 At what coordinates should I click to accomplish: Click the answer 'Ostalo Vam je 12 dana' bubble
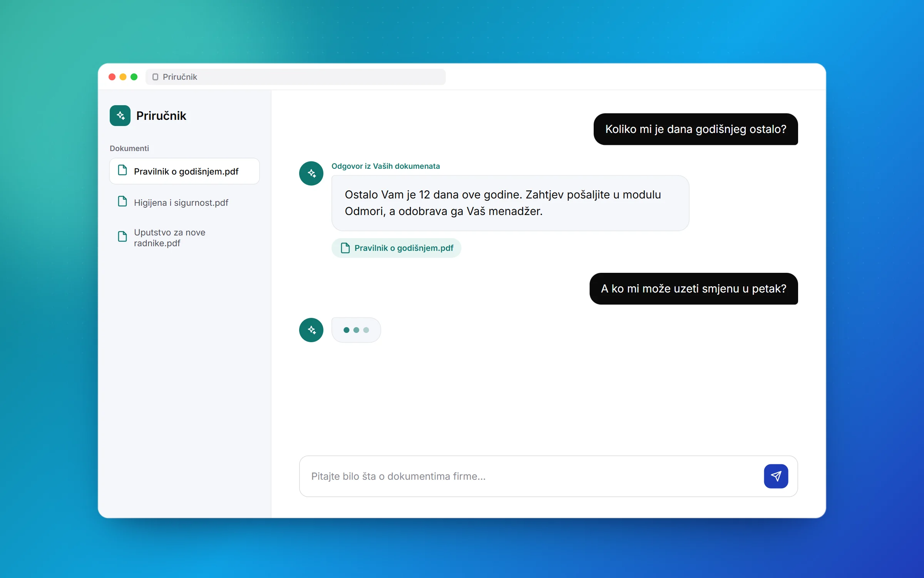[510, 203]
